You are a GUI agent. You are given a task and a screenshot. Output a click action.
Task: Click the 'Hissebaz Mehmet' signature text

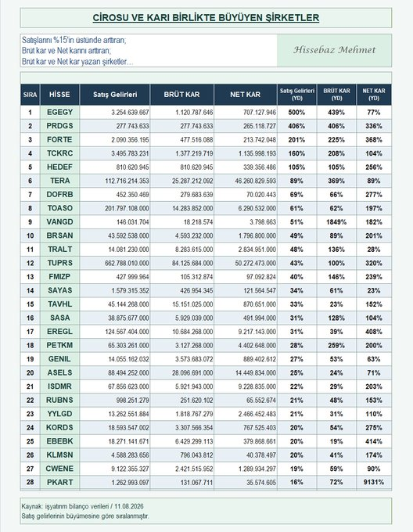point(334,50)
